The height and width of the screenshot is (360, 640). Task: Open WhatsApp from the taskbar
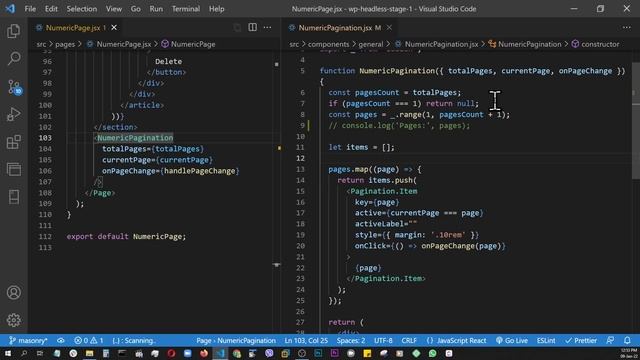pos(432,353)
